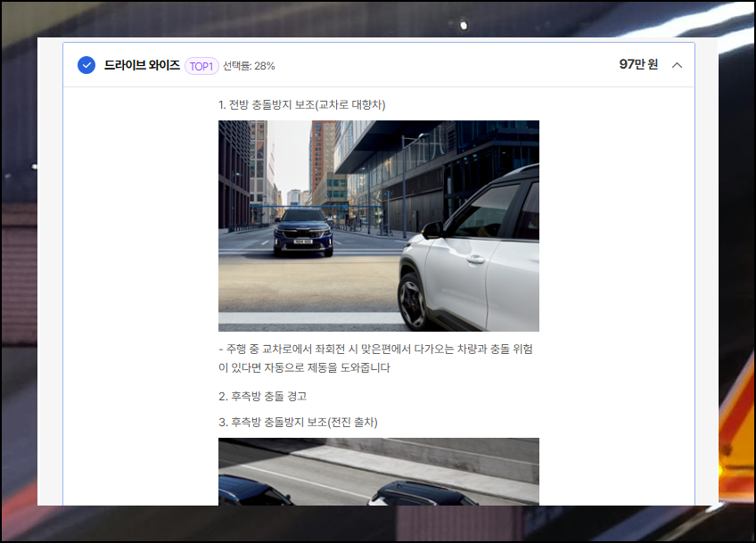This screenshot has height=543, width=756.
Task: Uncheck the 드라이브 와이즈 option checkbox
Action: click(86, 65)
